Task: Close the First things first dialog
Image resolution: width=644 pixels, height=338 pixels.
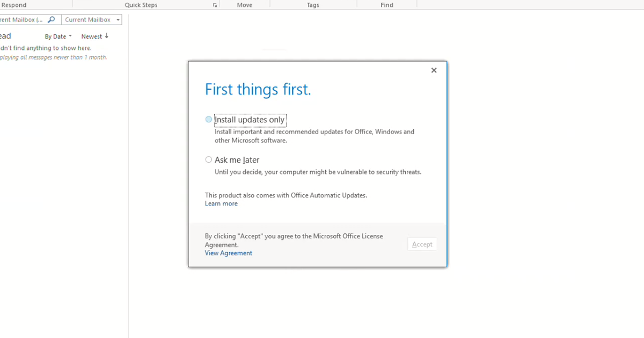Action: (434, 70)
